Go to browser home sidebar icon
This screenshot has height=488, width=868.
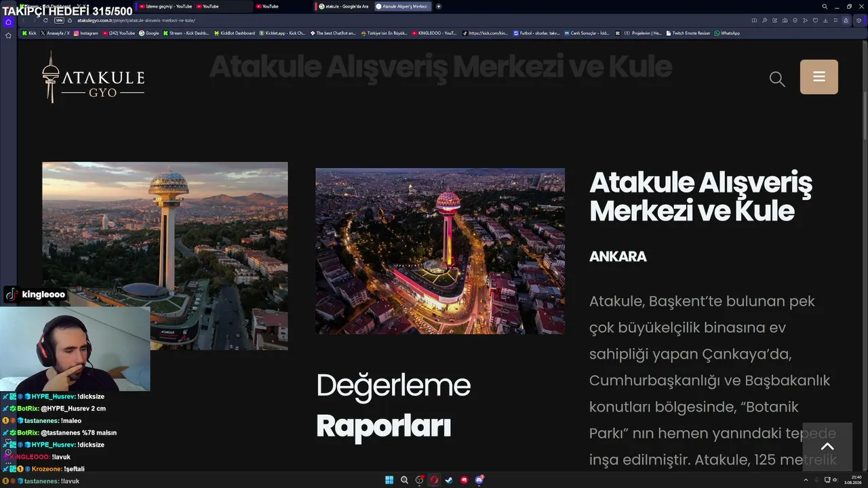click(8, 22)
